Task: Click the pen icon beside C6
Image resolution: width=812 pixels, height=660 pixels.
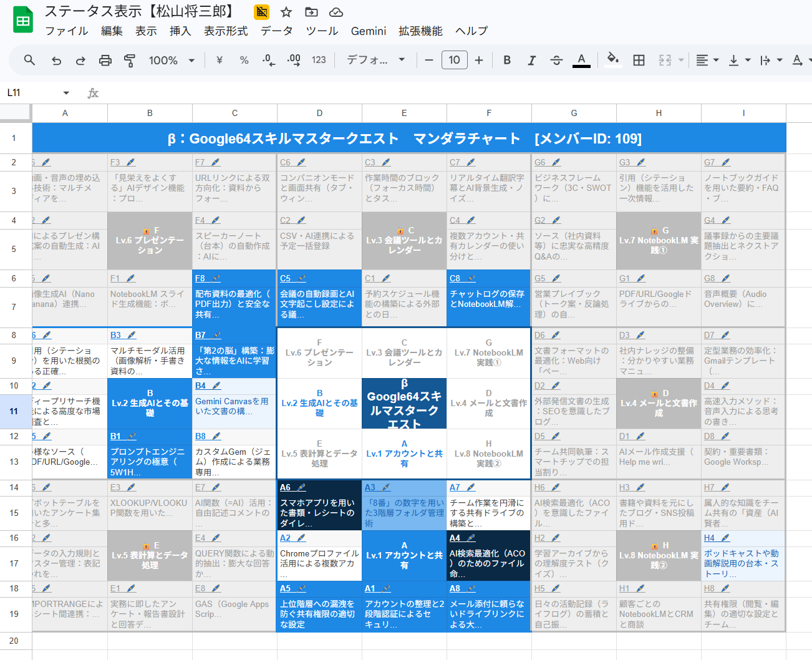Action: (301, 162)
